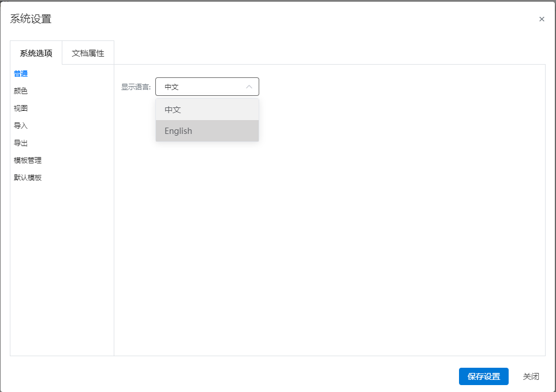Open the 默认模板 settings section
The image size is (556, 392).
coord(28,178)
